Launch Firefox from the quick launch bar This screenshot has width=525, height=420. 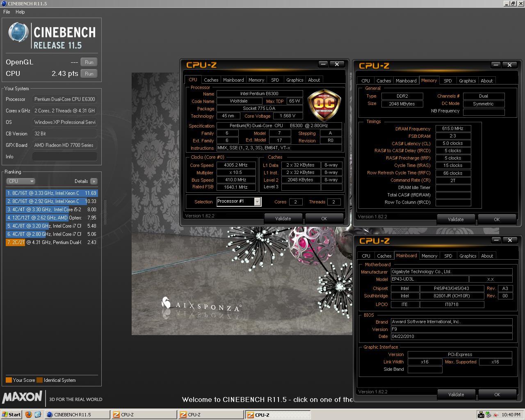tap(29, 415)
